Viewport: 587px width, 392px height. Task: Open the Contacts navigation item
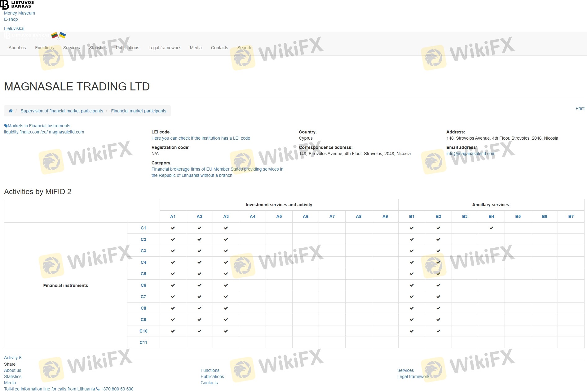coord(219,48)
